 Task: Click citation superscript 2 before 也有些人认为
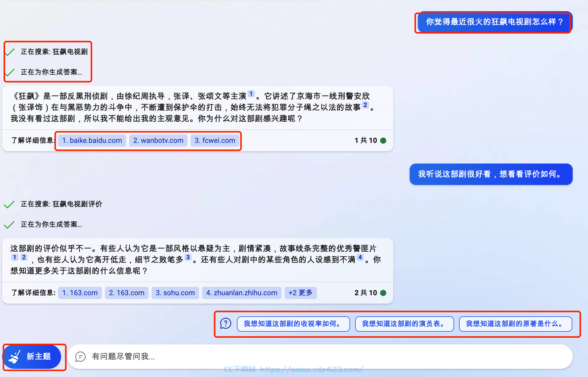[x=24, y=257]
